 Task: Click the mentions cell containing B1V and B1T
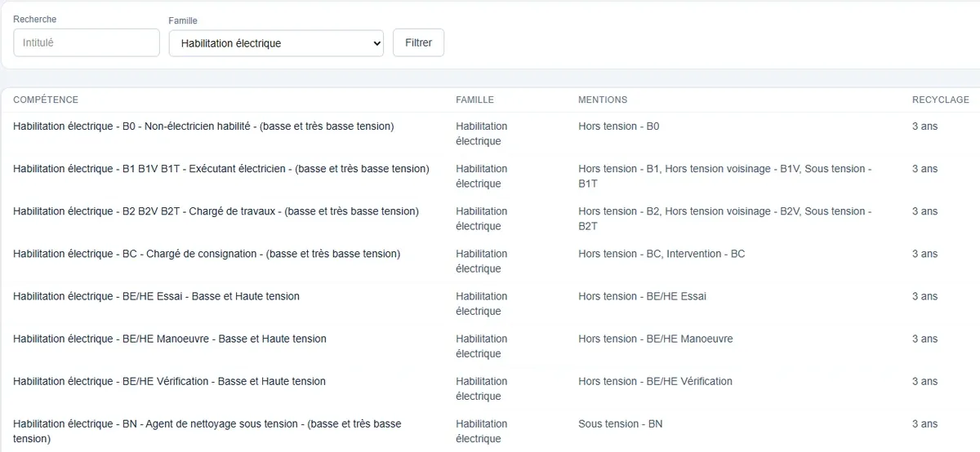pyautogui.click(x=725, y=176)
